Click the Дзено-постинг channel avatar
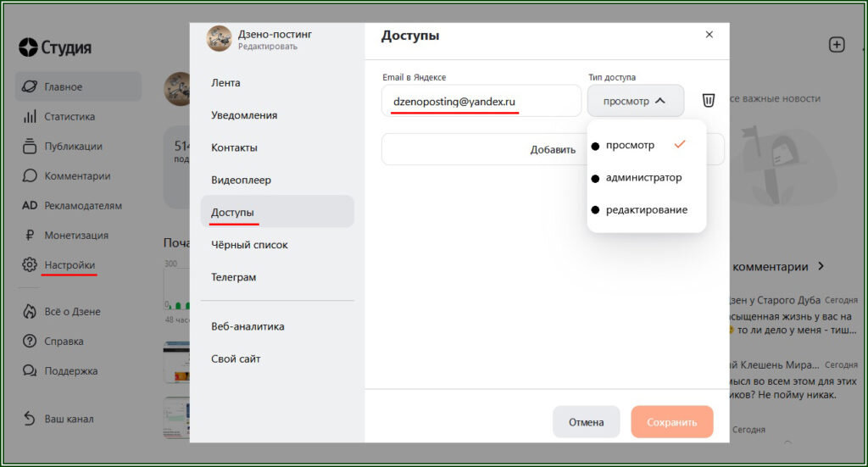868x467 pixels. point(220,38)
